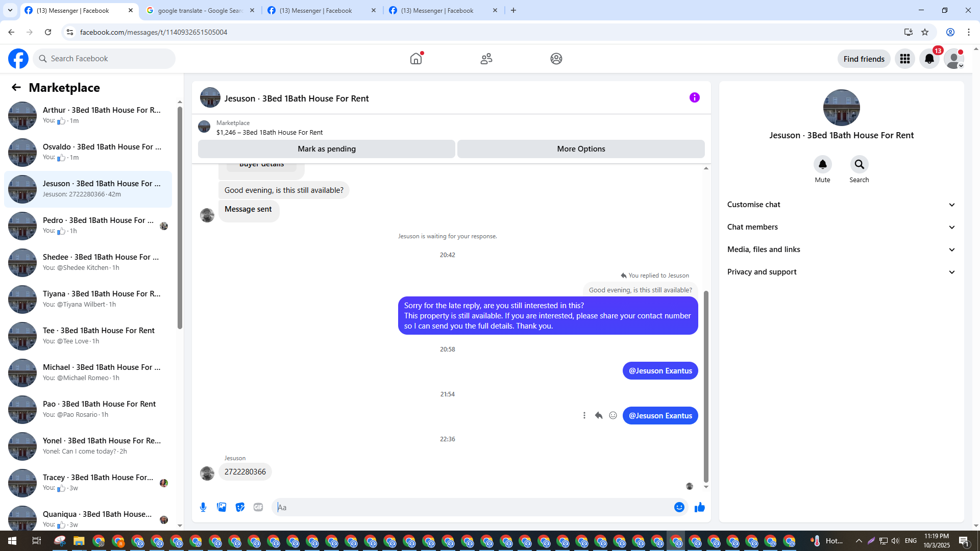Expand Customise chat section
980x551 pixels.
(842, 205)
